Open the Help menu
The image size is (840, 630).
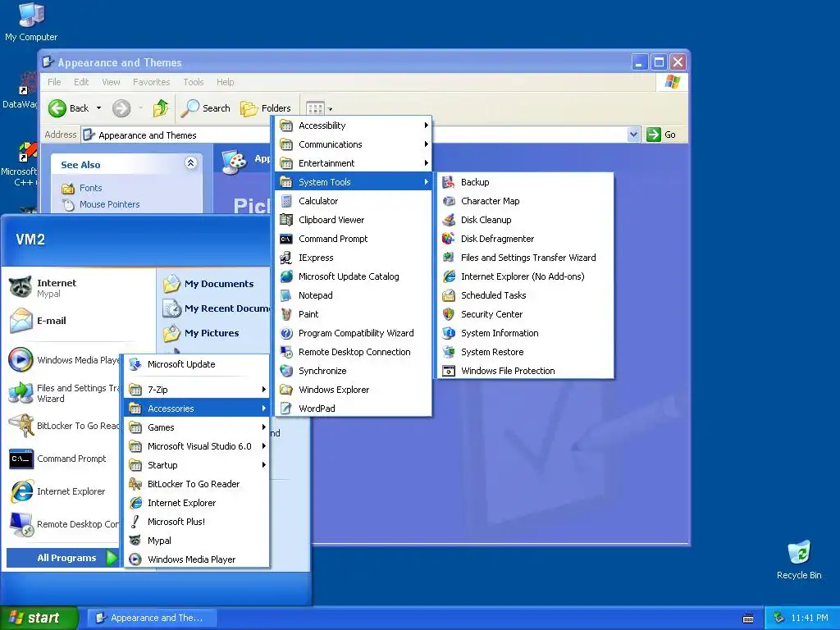(226, 82)
